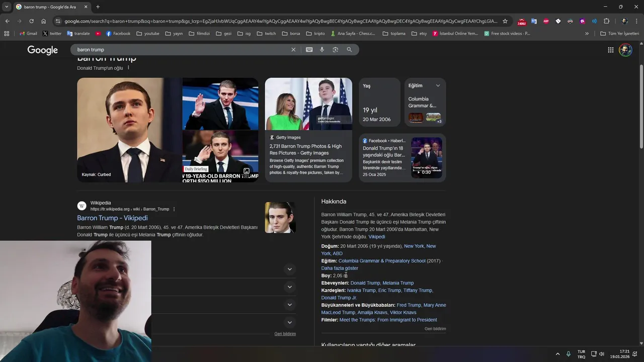Expand the Eğitim card
Viewport: 644px width, 362px height.
click(438, 86)
